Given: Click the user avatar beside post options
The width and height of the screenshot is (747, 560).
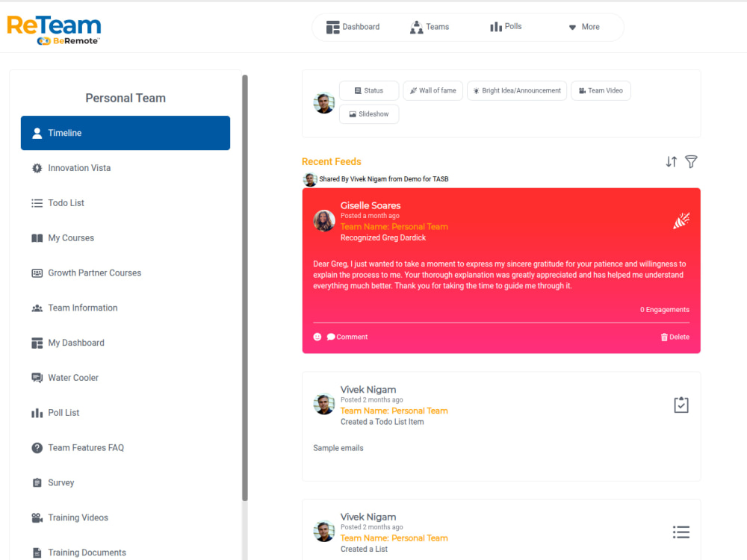Looking at the screenshot, I should tap(324, 102).
